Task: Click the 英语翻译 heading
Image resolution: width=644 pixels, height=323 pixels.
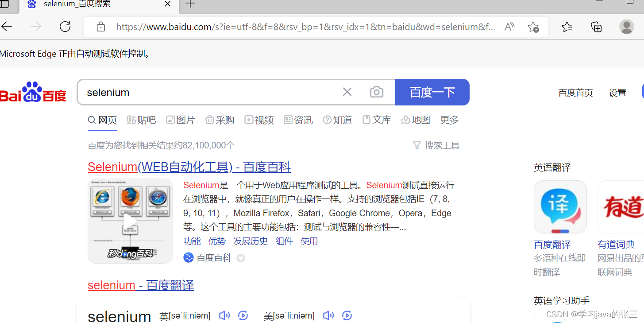Action: (552, 167)
